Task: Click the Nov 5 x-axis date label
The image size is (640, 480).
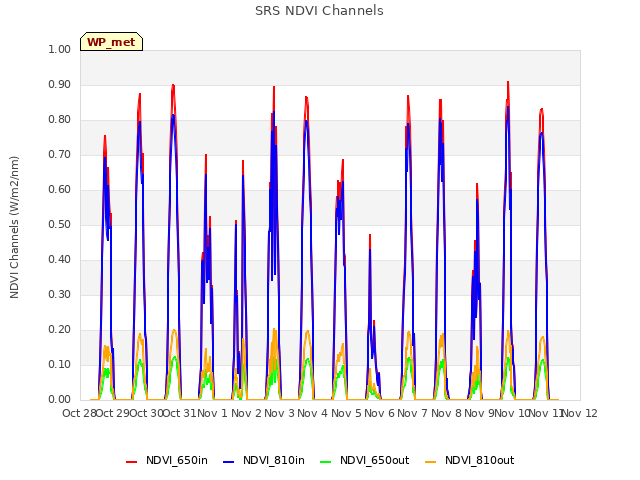Action: 346,413
